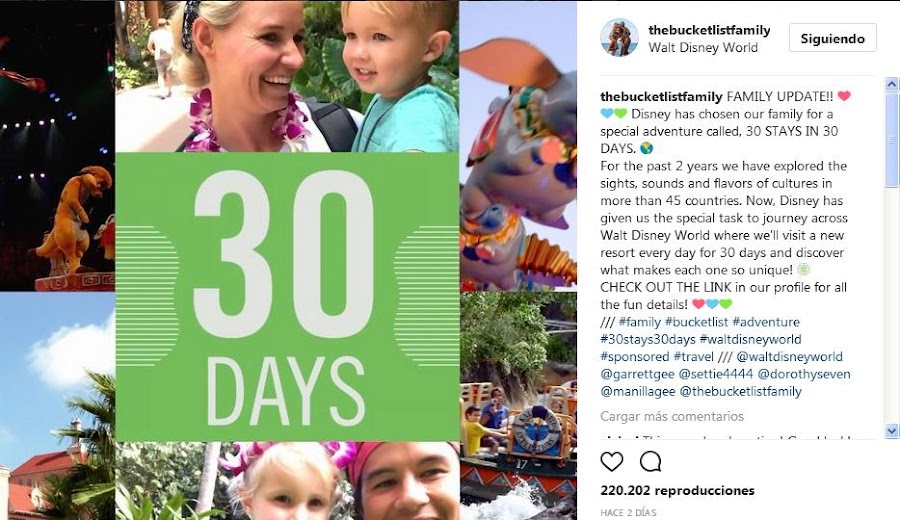Image resolution: width=900 pixels, height=520 pixels.
Task: Open the Walt Disney World location link
Action: pyautogui.click(x=703, y=48)
